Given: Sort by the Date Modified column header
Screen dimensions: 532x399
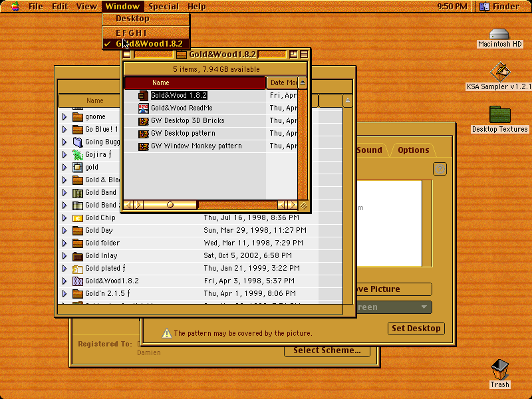Looking at the screenshot, I should coord(282,82).
